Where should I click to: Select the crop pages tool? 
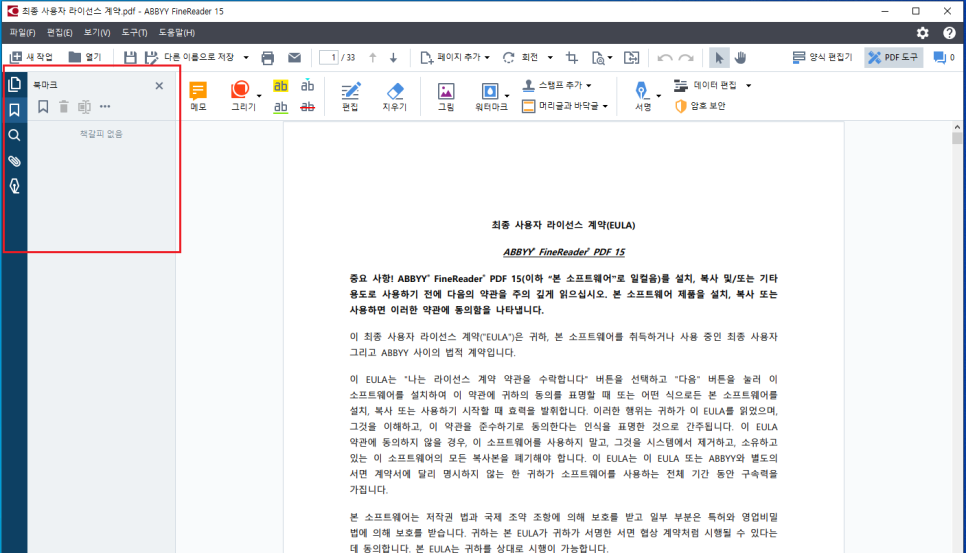click(x=572, y=58)
